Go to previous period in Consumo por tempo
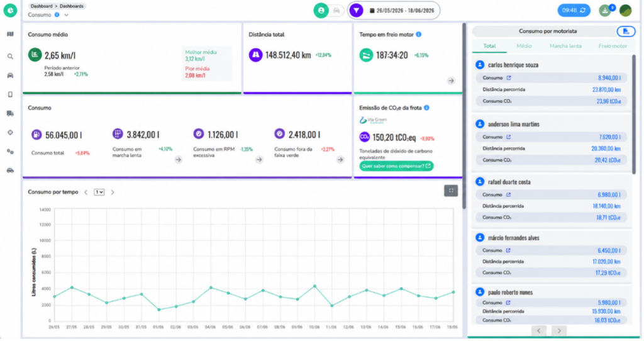The height and width of the screenshot is (341, 644). [86, 193]
